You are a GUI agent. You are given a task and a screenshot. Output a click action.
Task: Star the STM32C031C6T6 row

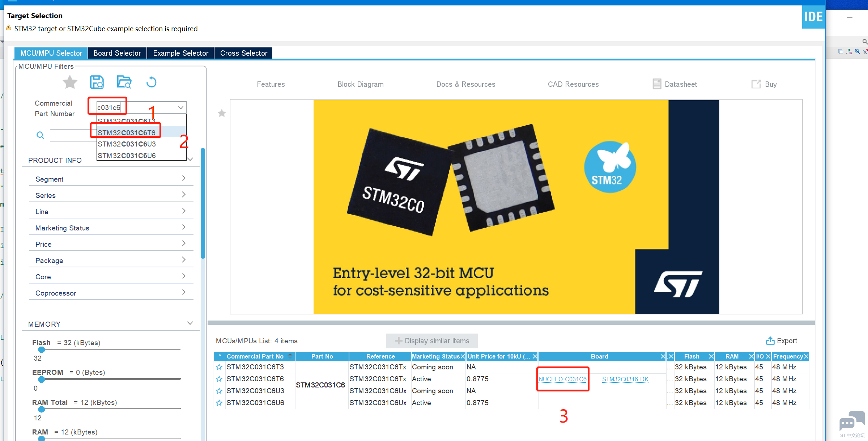coord(219,379)
